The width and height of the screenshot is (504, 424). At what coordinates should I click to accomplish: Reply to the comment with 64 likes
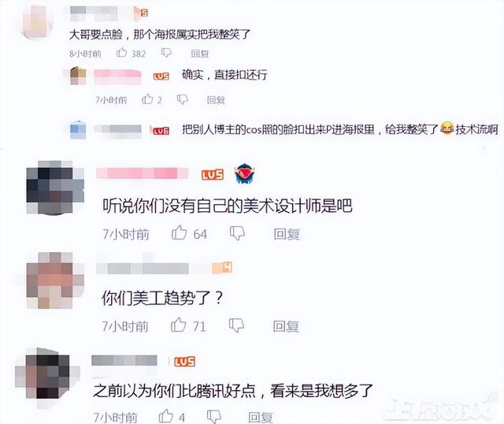[x=287, y=234]
